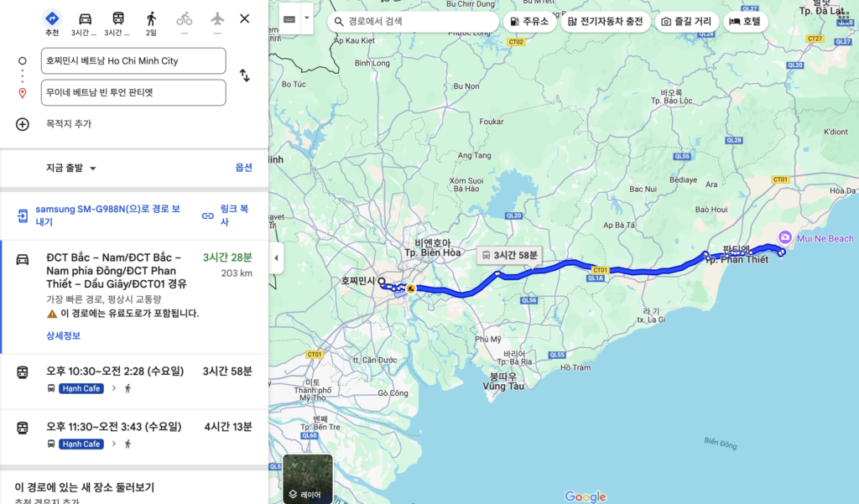Screen dimensions: 859x504
Task: Select the 오후 11:30 bus route option
Action: (134, 437)
